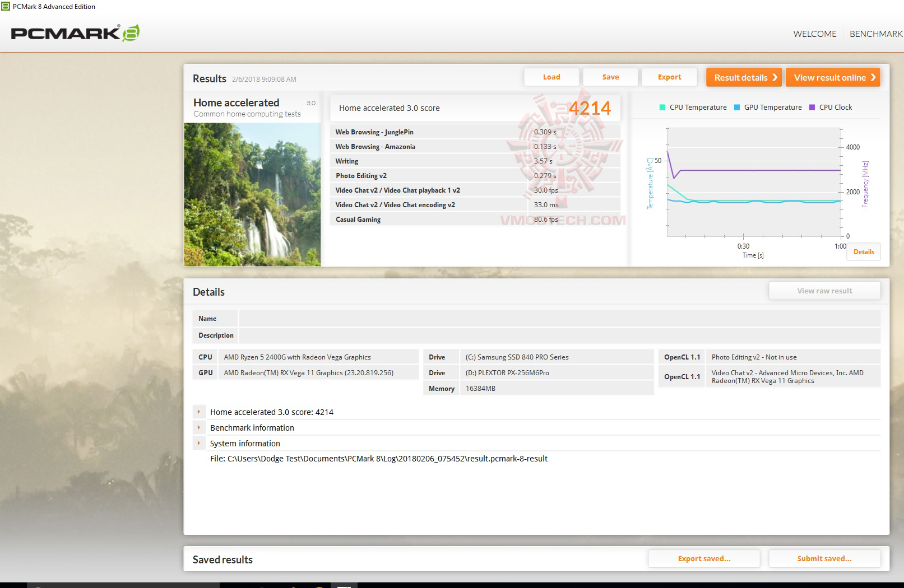Image resolution: width=904 pixels, height=588 pixels.
Task: Load a saved result file
Action: 551,77
